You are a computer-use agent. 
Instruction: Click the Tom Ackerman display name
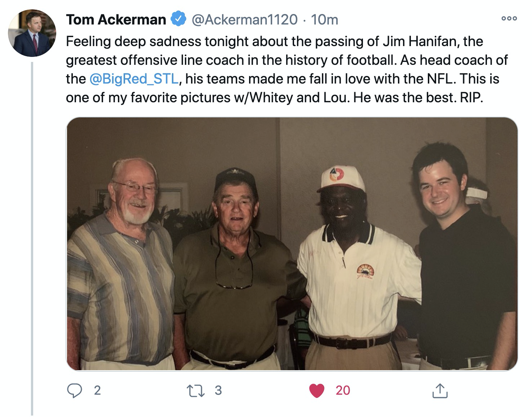click(116, 19)
